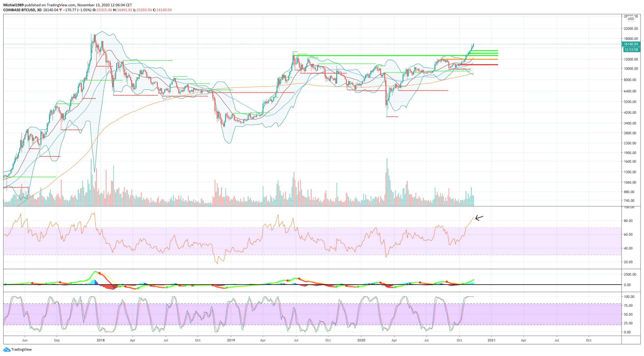
Task: Open author Michiel1989's profile name
Action: [x=14, y=5]
